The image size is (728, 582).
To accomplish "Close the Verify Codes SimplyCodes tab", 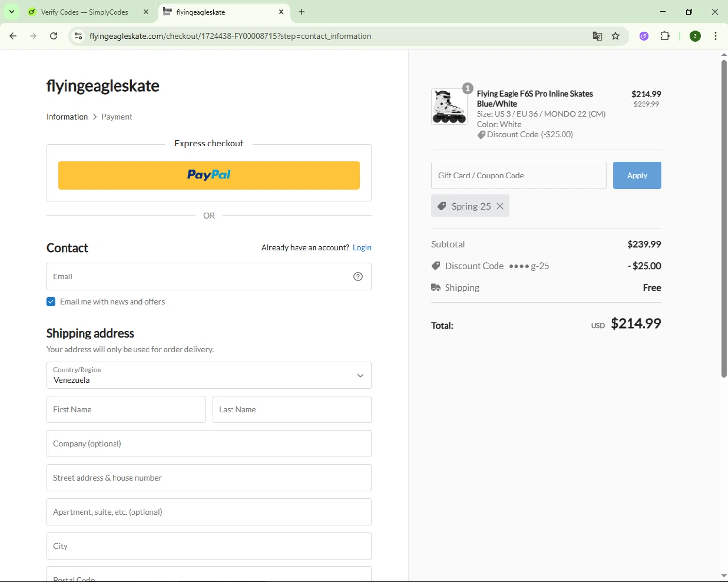I will click(146, 12).
